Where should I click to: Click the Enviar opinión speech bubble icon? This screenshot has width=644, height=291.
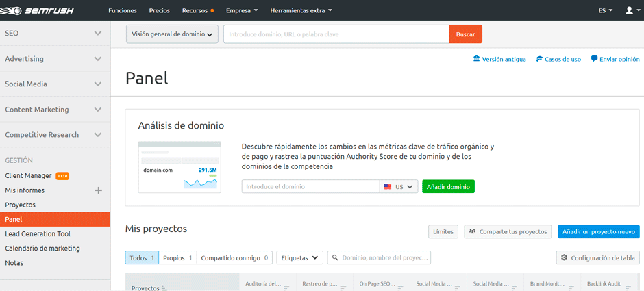coord(594,59)
